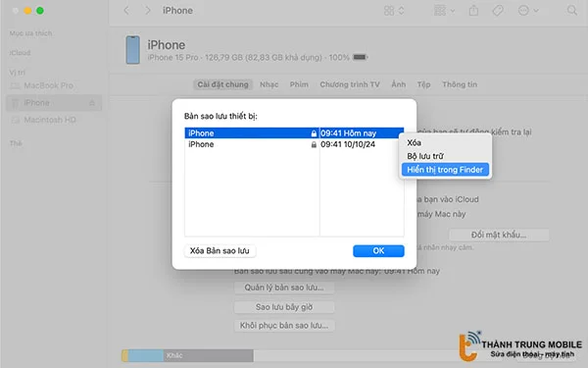Click the "Mục ưa thích" sidebar heading
The height and width of the screenshot is (368, 588).
[30, 33]
